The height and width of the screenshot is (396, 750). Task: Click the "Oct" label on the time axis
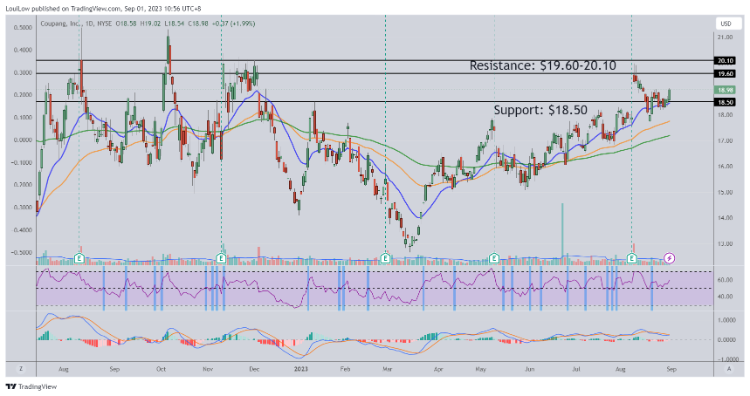tap(161, 369)
